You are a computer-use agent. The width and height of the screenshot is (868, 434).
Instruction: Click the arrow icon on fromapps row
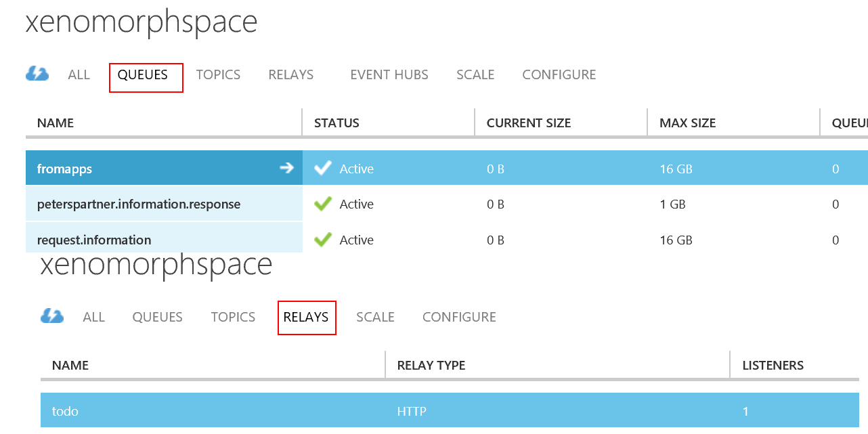pyautogui.click(x=287, y=168)
